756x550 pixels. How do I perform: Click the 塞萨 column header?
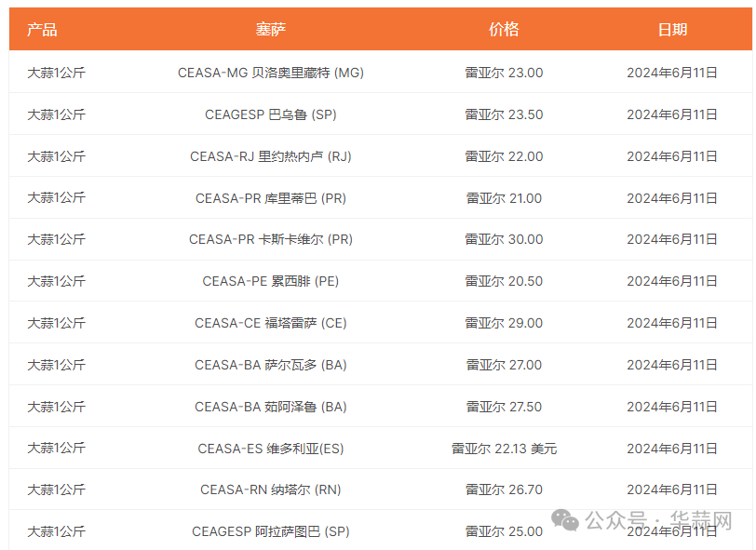point(271,29)
